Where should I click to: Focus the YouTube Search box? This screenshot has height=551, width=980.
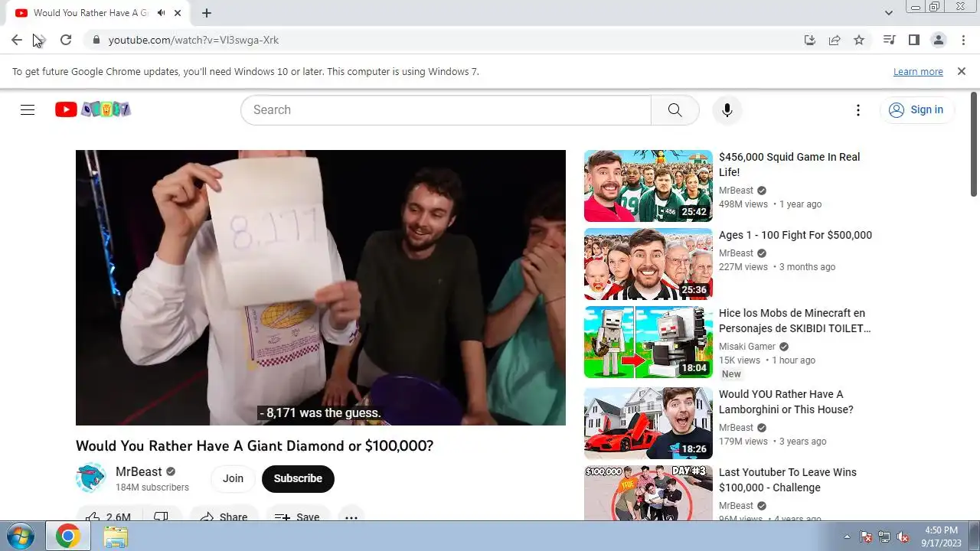click(x=446, y=109)
